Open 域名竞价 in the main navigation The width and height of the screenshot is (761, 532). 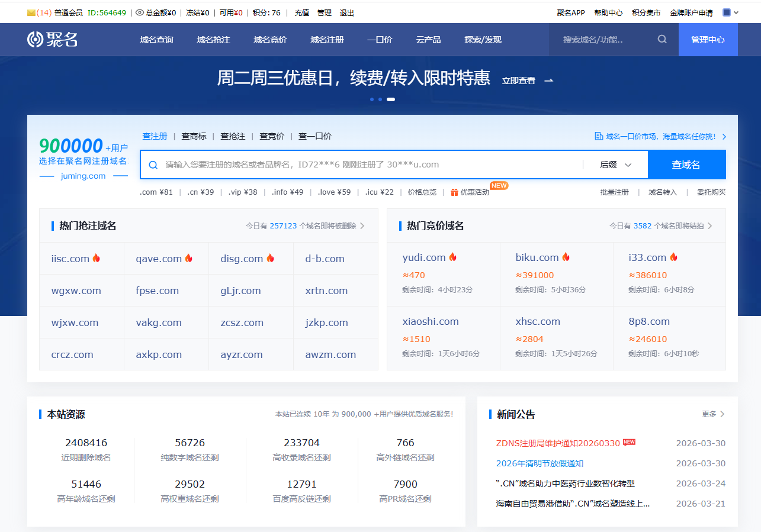tap(270, 40)
